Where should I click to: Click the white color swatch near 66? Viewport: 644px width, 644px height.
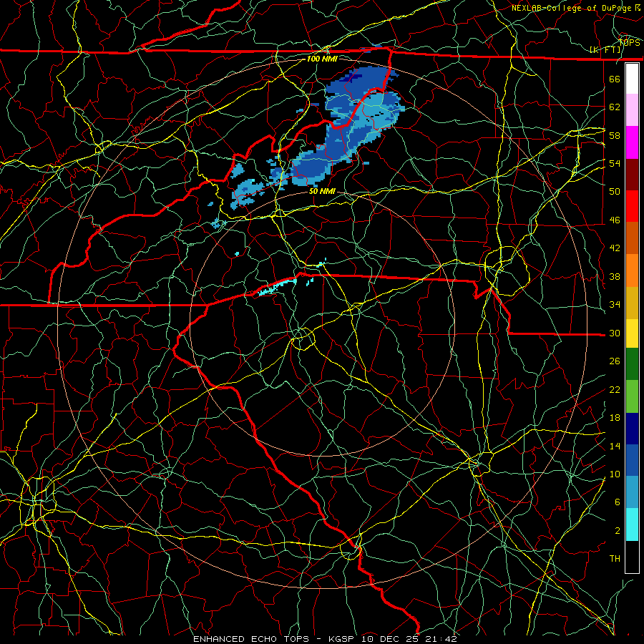pos(632,79)
